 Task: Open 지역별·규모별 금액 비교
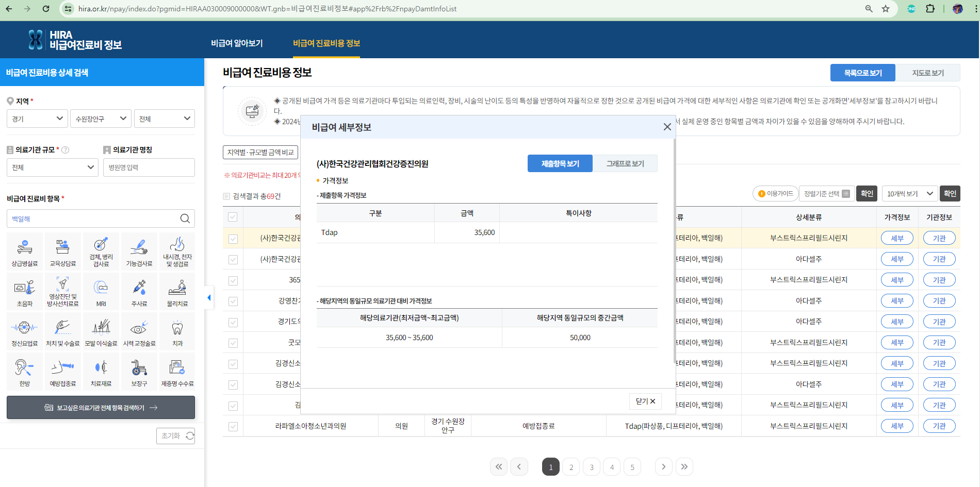point(260,152)
